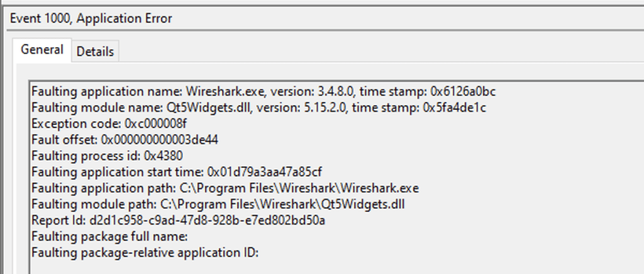Screen dimensions: 644x274
Task: Click the fault offset value 0x00000000003de44
Action: pos(160,140)
